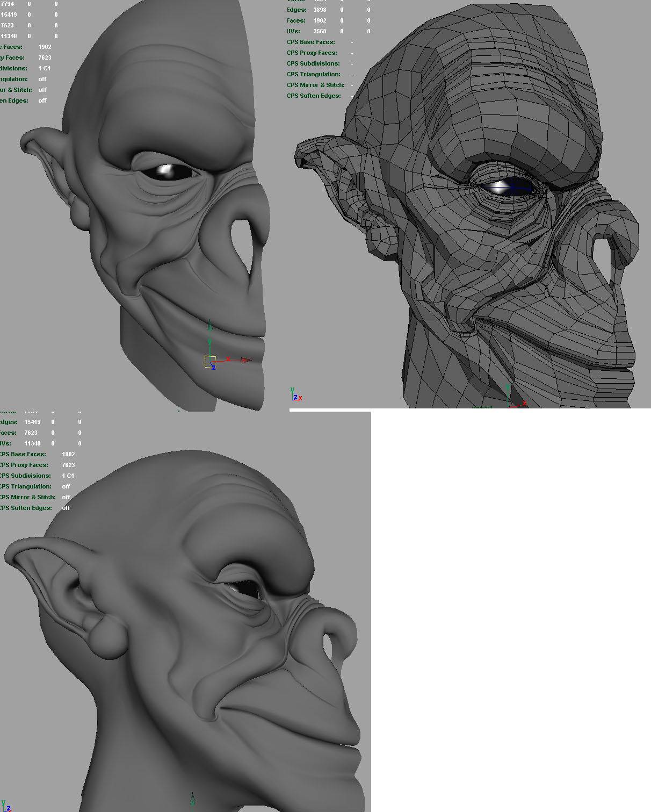Toggle CPS Soften Edges 'off' value in lower viewport
The width and height of the screenshot is (651, 812).
[x=66, y=508]
